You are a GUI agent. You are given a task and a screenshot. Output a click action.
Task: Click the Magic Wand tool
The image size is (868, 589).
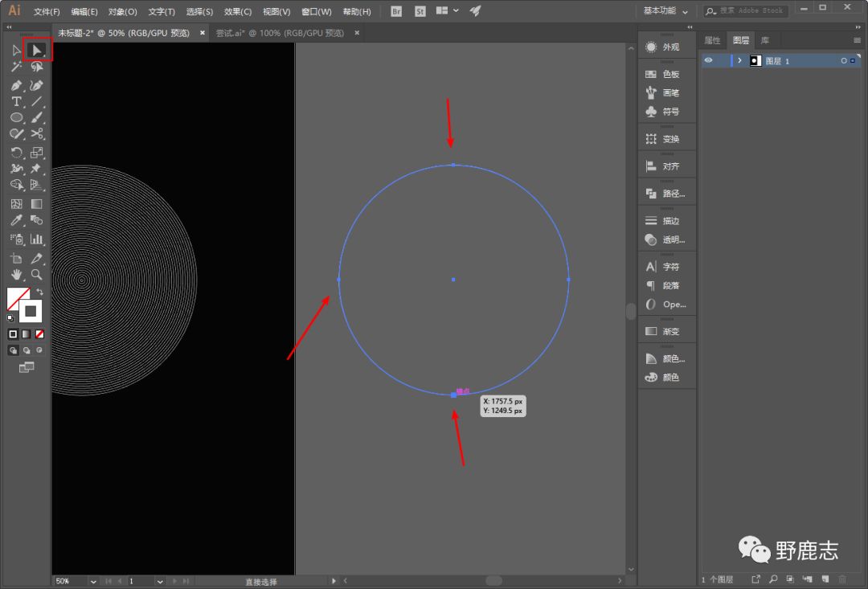point(16,67)
